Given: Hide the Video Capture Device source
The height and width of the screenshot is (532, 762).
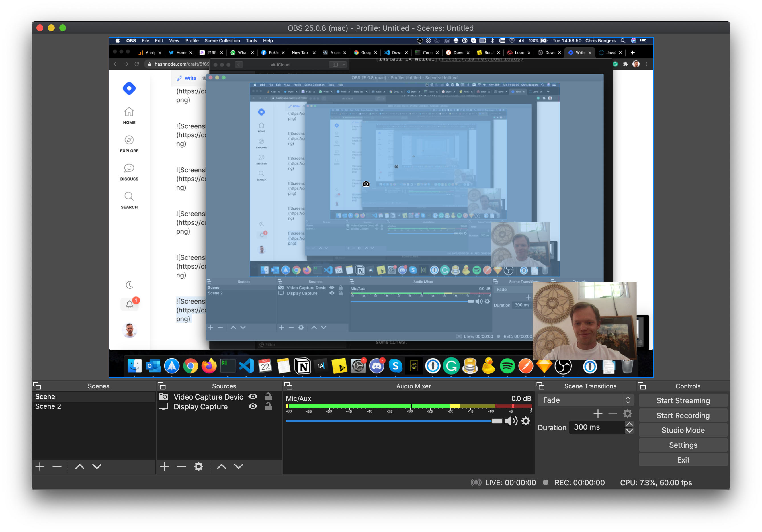Looking at the screenshot, I should pos(253,397).
